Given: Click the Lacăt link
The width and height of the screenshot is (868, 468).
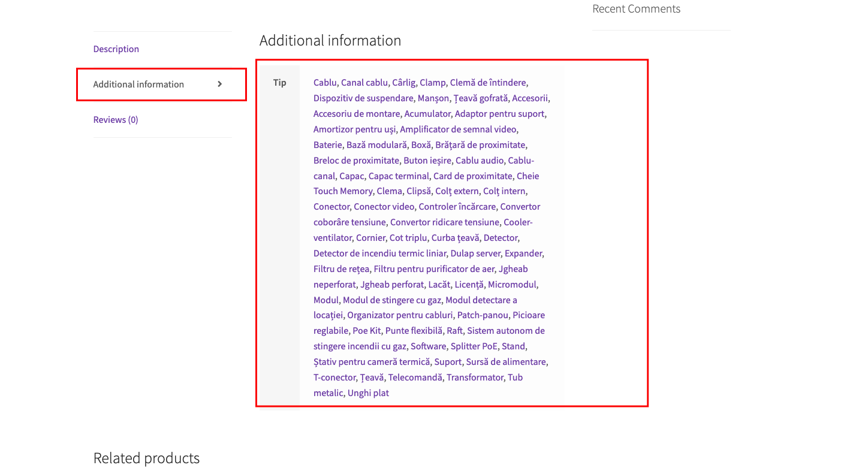Looking at the screenshot, I should pos(439,285).
